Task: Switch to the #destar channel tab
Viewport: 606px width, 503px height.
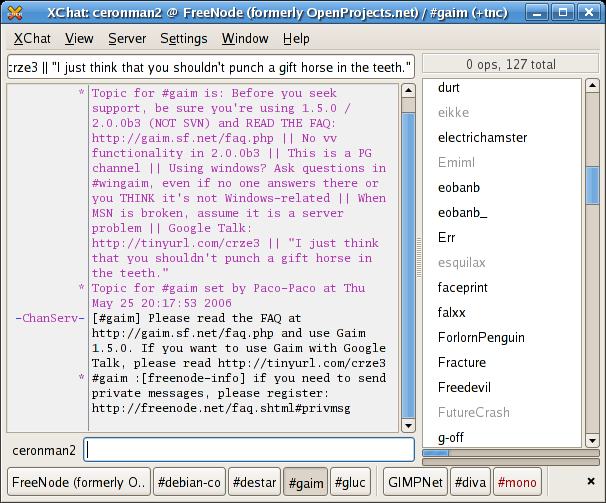Action: 254,482
